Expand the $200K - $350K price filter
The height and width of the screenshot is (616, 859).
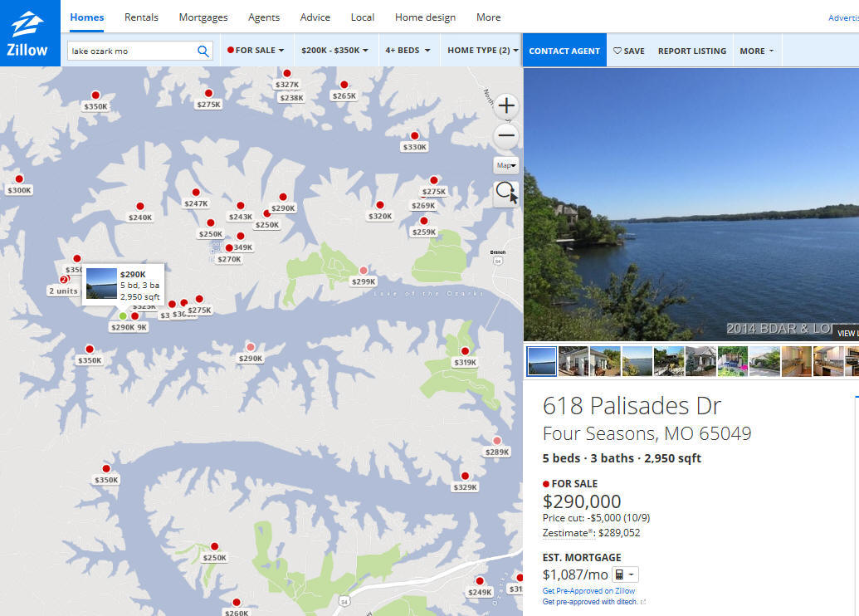tap(334, 50)
